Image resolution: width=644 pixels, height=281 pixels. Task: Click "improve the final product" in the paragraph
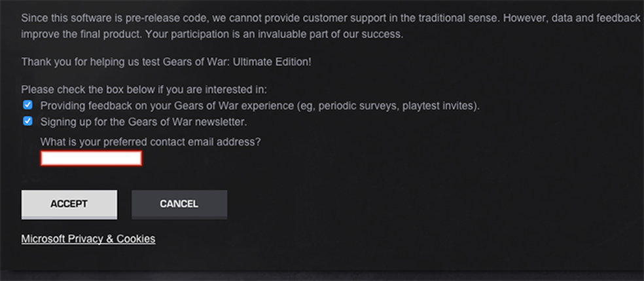[x=80, y=33]
